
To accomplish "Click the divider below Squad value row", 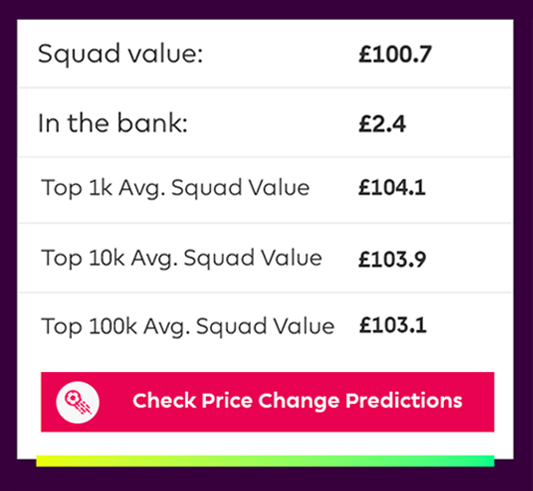I will [265, 88].
